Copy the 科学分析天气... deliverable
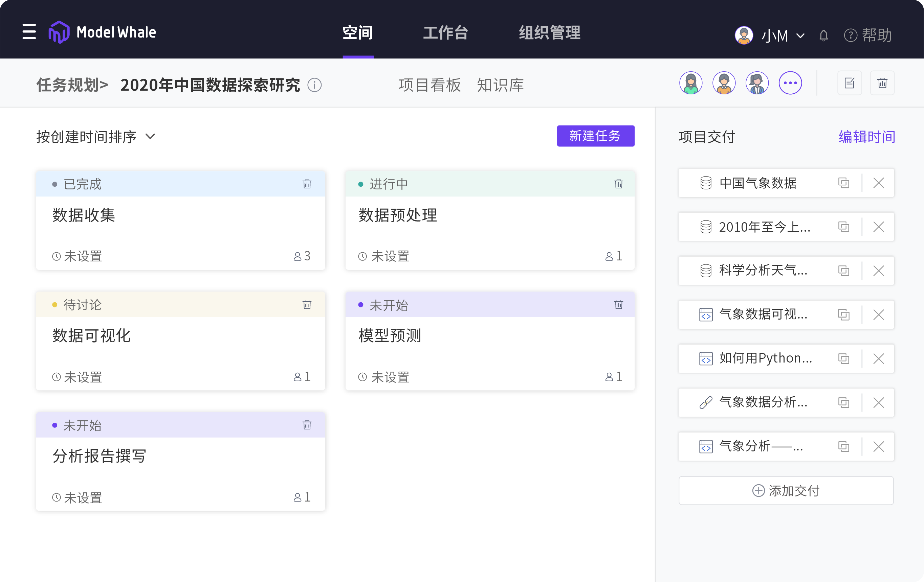Screen dimensions: 924x582 coord(843,271)
